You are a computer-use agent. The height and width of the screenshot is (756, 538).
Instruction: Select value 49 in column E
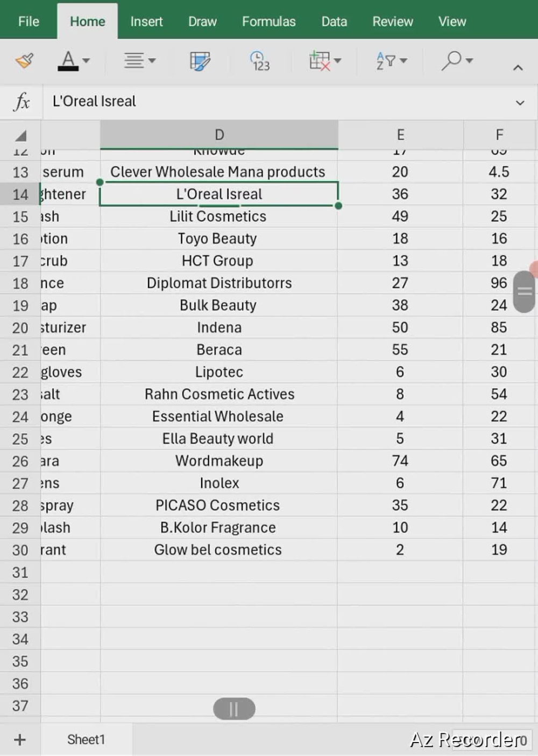[400, 216]
